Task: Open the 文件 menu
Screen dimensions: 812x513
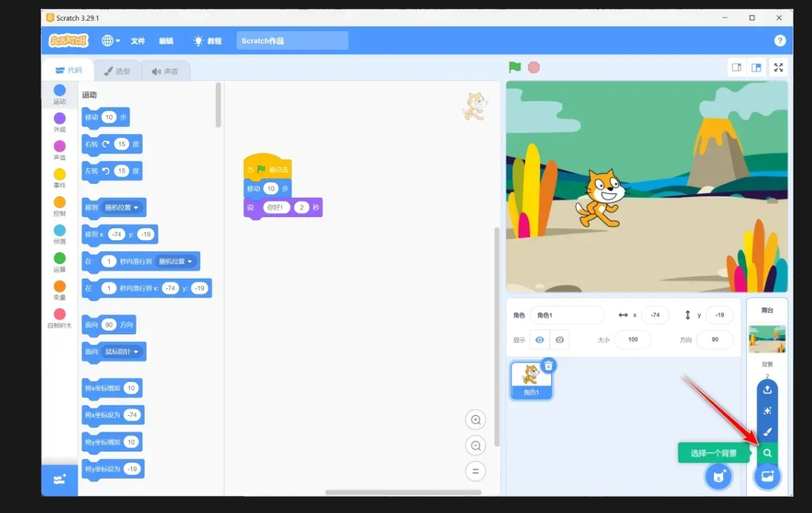Action: 138,41
